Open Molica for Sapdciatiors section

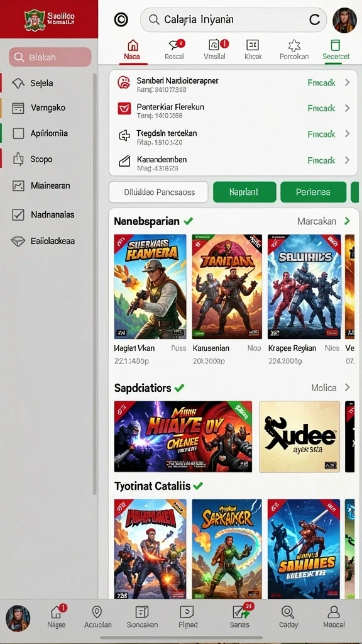(x=324, y=387)
